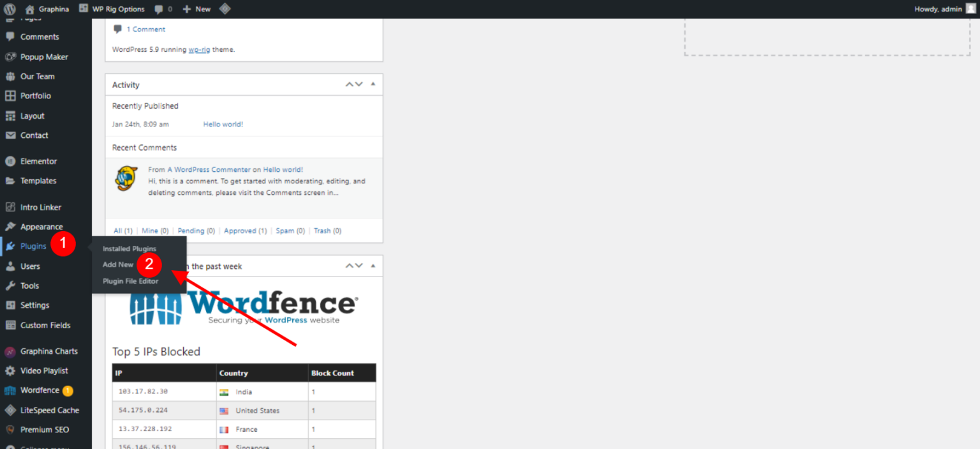The image size is (980, 449).
Task: Open the Popup Maker sidebar icon
Action: point(9,56)
